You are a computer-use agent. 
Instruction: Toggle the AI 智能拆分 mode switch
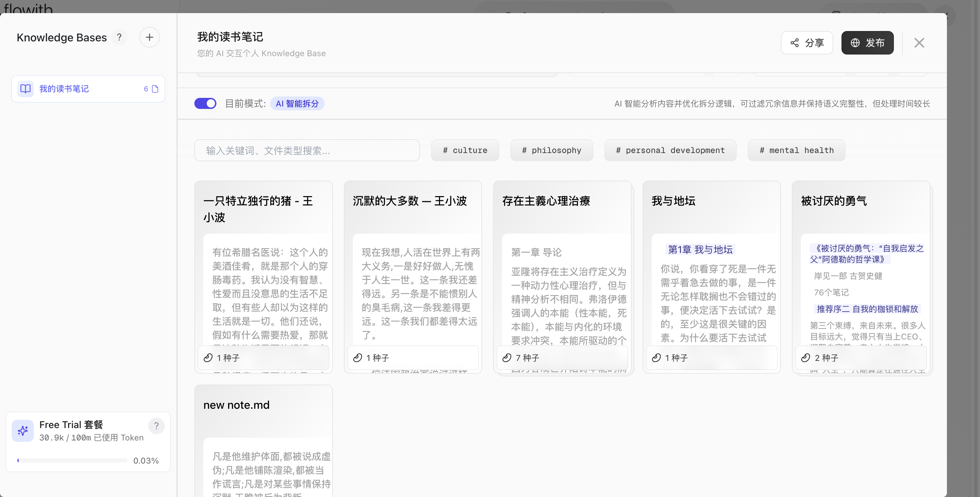click(205, 103)
